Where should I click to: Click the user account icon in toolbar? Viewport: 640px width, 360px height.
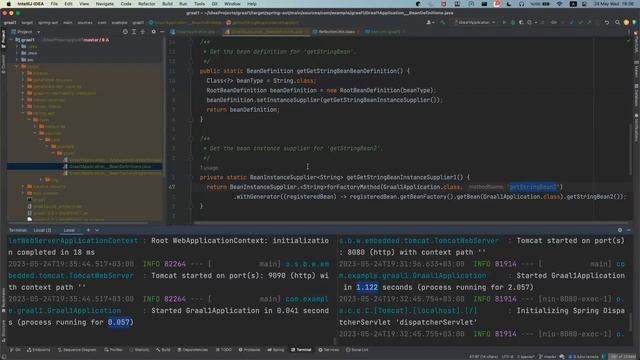coord(430,22)
